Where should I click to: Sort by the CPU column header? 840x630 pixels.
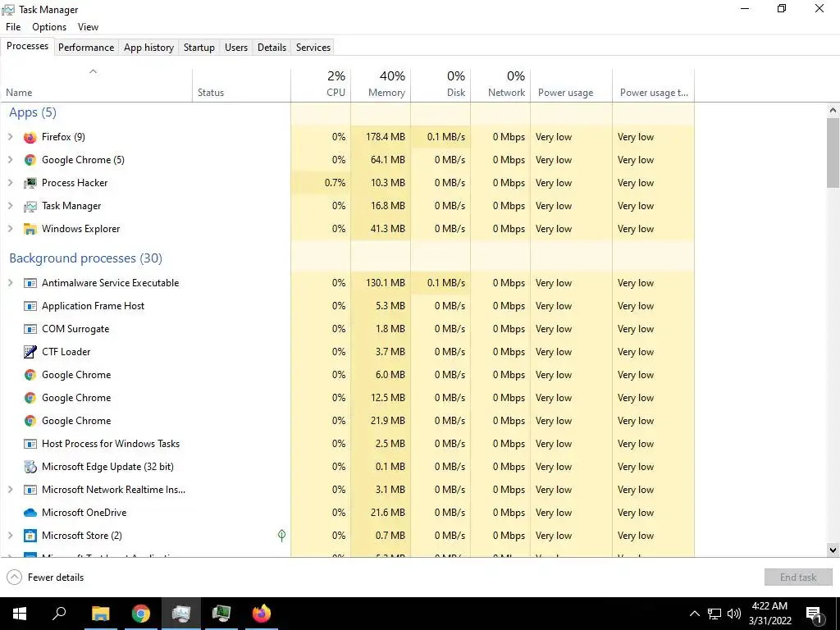pyautogui.click(x=321, y=85)
